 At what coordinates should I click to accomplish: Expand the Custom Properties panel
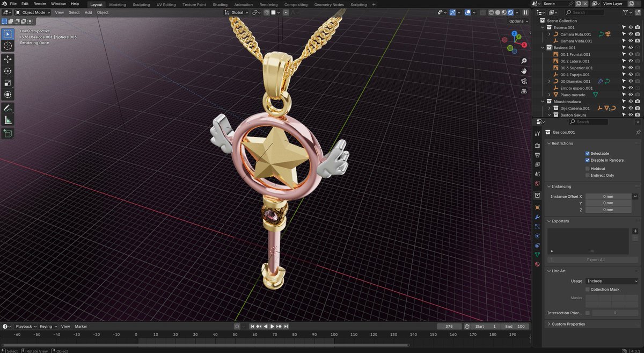548,324
